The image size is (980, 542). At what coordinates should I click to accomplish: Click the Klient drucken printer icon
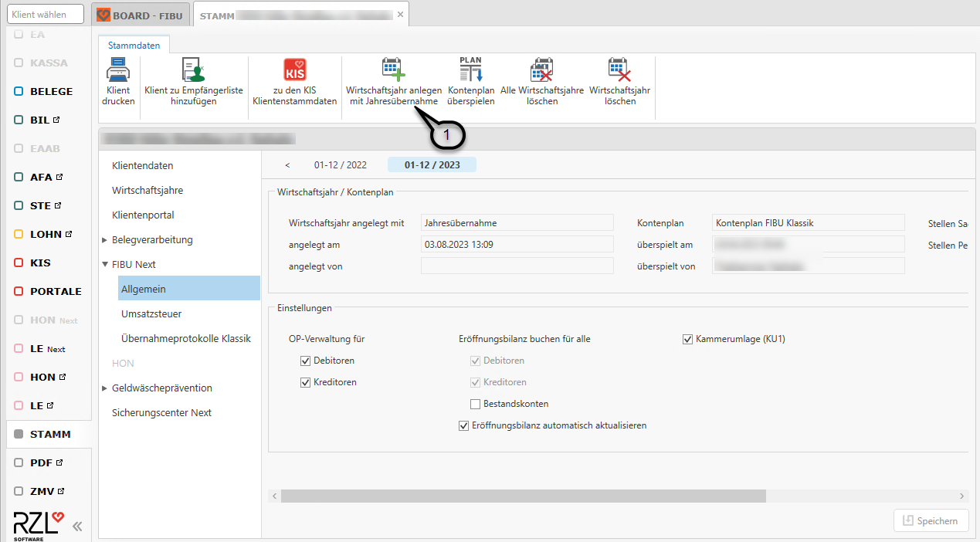click(x=118, y=71)
